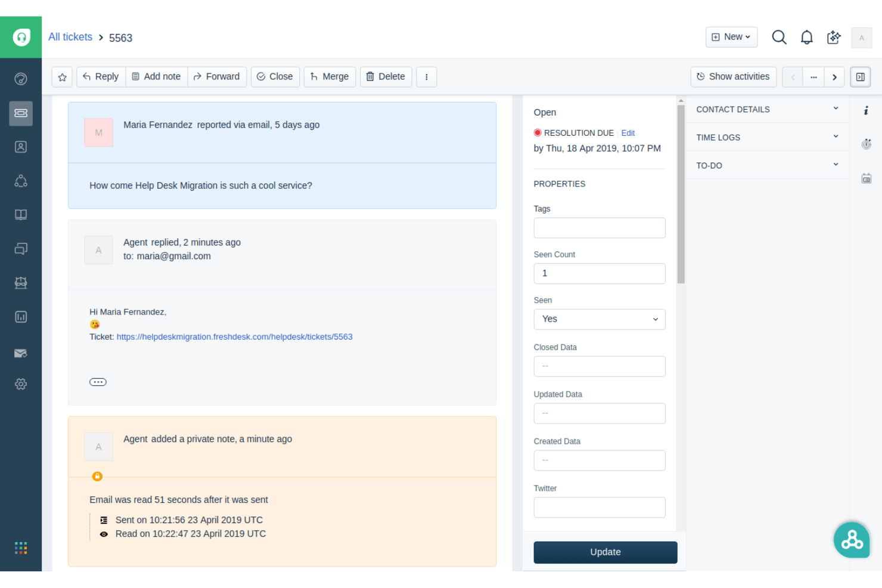This screenshot has height=588, width=882.
Task: Open the ticket 5563 link in Agent's reply
Action: [234, 337]
